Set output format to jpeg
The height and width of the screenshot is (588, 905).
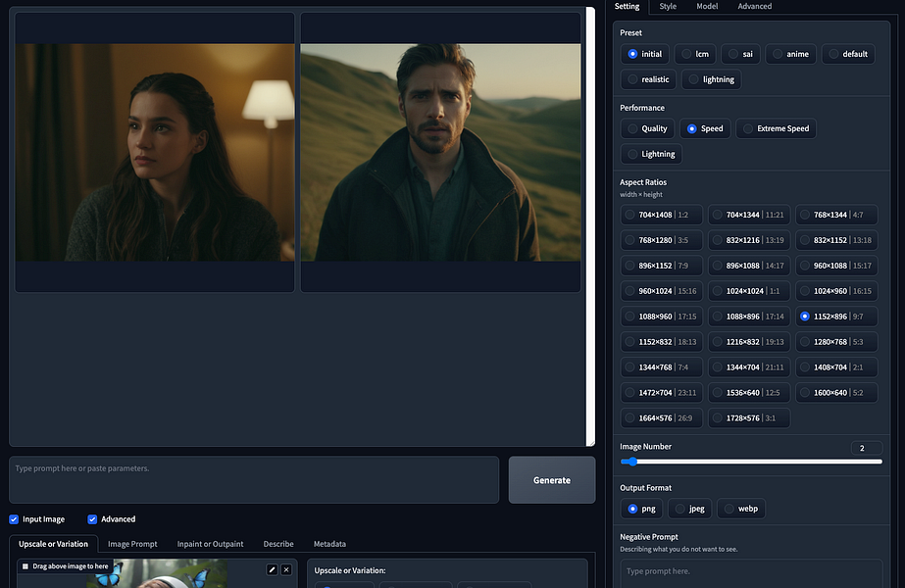tap(689, 509)
